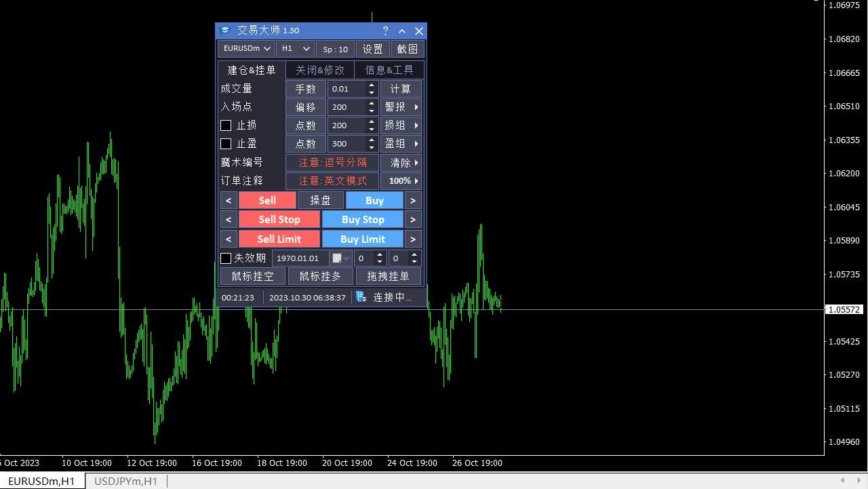The height and width of the screenshot is (489, 868).
Task: Click the red Sell button
Action: [267, 200]
